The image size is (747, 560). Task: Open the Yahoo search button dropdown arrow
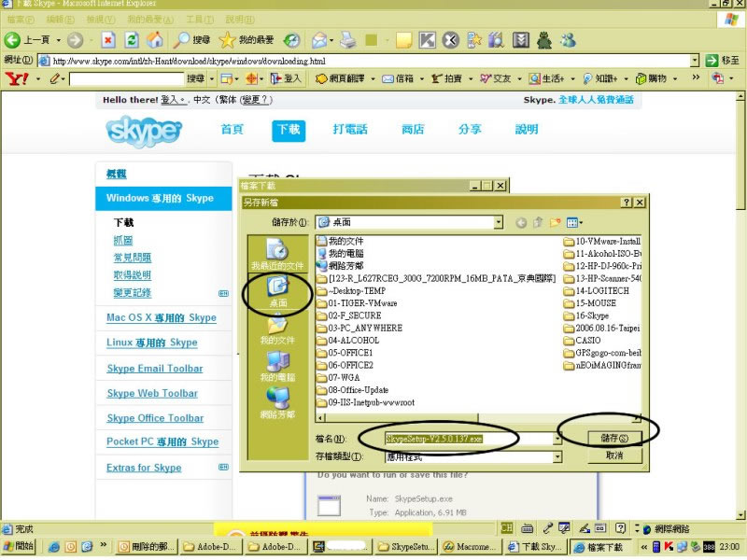pos(212,79)
